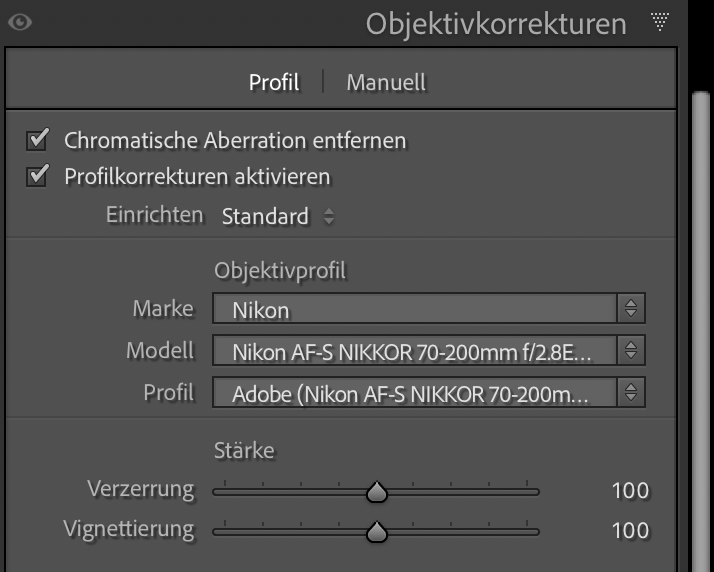Click the Vignettierung slider handle

377,532
